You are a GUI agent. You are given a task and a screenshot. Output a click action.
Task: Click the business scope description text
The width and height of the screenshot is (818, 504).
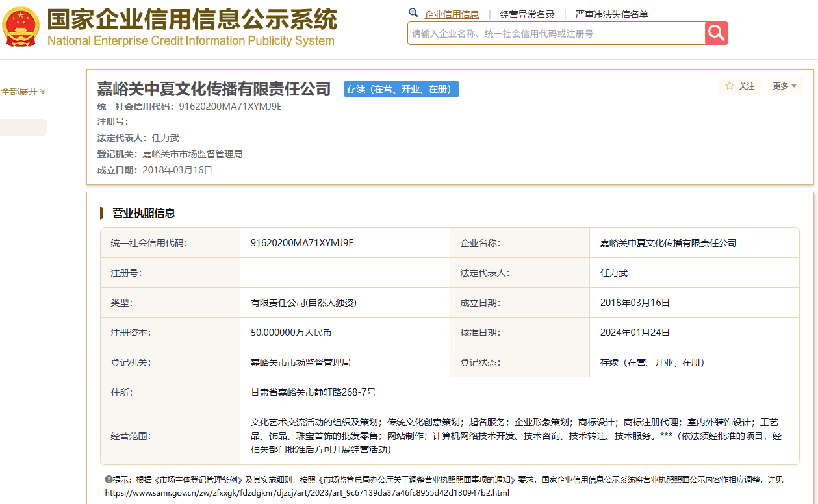(x=516, y=435)
